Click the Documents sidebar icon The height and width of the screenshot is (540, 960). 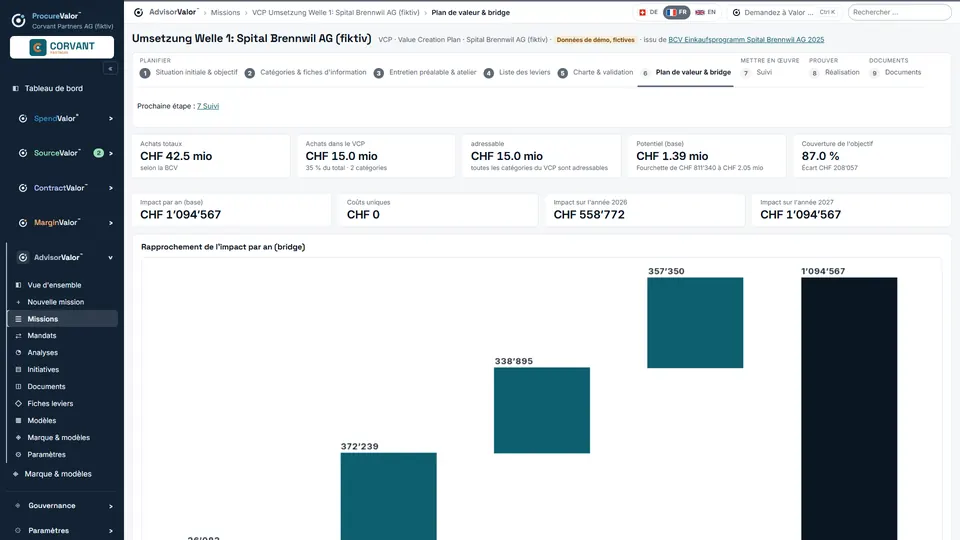[x=18, y=387]
